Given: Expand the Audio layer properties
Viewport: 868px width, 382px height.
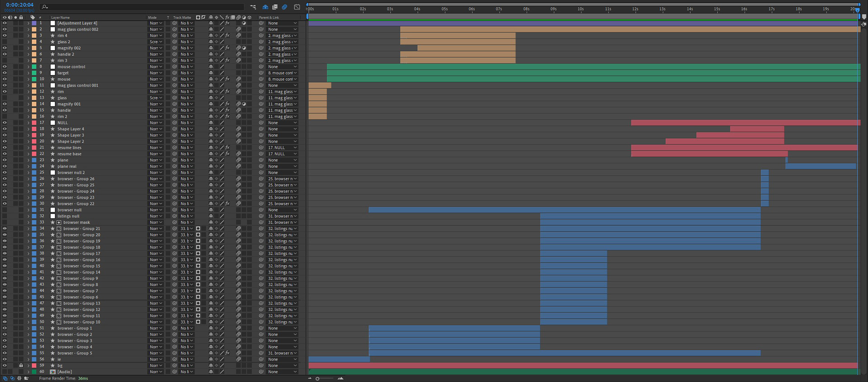Looking at the screenshot, I should pyautogui.click(x=28, y=372).
